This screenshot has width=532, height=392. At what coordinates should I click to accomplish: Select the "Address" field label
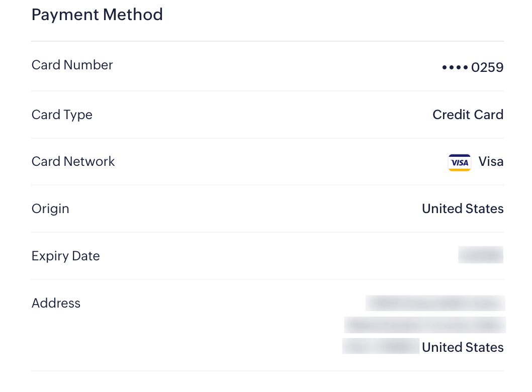click(56, 303)
